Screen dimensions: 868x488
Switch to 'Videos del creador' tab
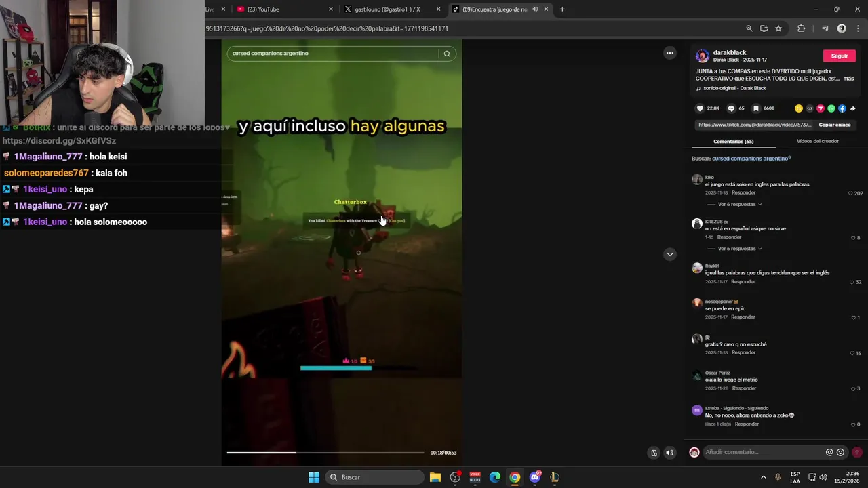pos(817,141)
